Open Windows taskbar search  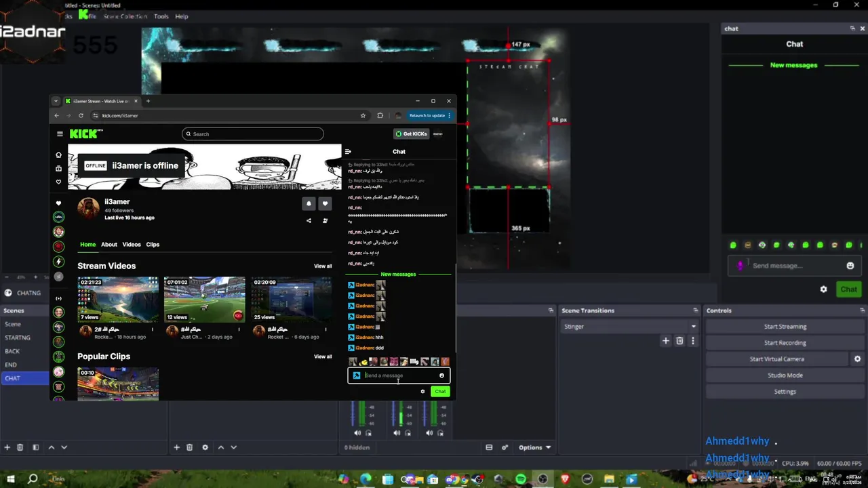tap(33, 479)
